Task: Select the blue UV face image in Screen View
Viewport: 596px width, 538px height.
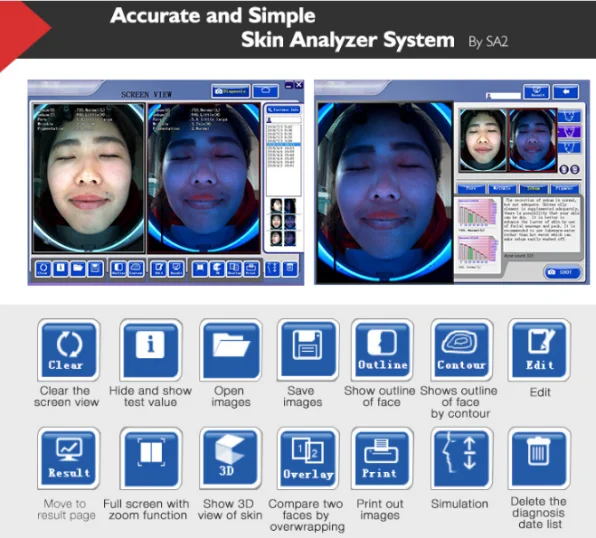Action: [x=204, y=178]
